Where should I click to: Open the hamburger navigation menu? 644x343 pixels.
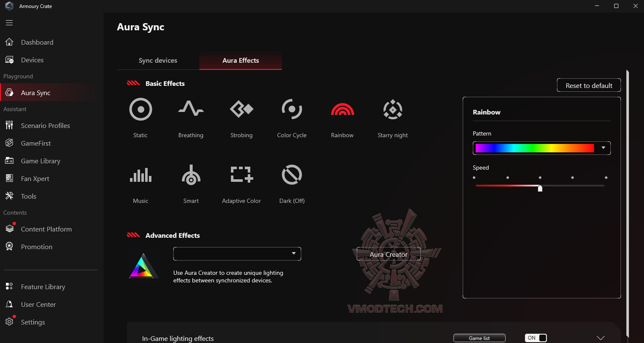point(9,23)
